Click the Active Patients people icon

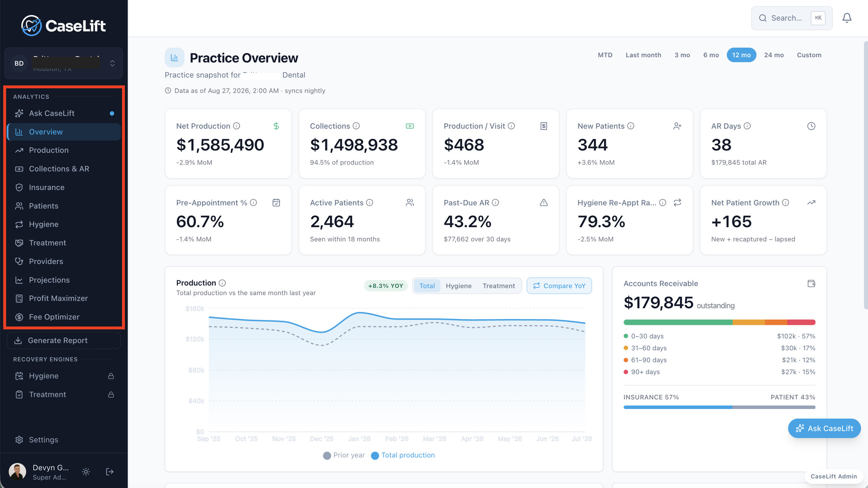[410, 203]
